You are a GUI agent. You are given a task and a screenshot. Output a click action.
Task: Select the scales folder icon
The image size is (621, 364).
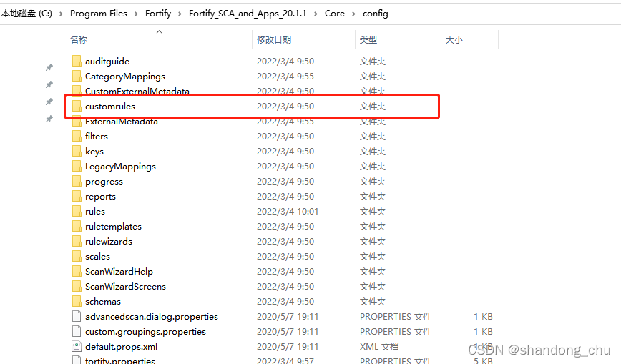77,257
